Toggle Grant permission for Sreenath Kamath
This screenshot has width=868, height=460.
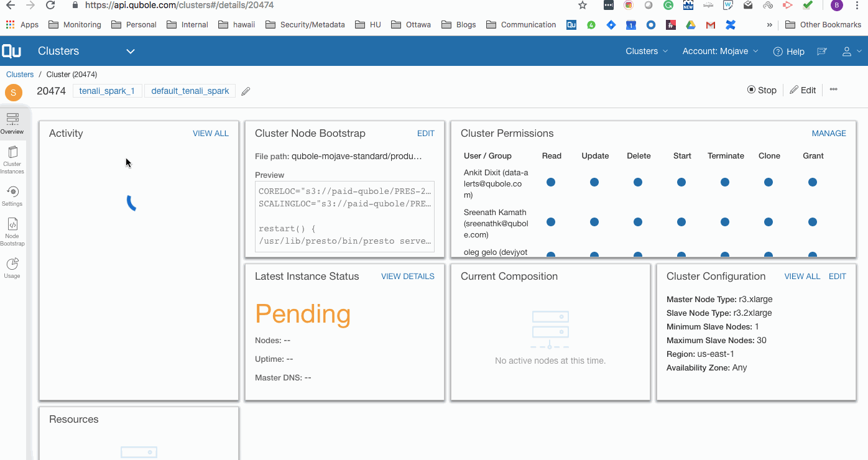coord(812,222)
